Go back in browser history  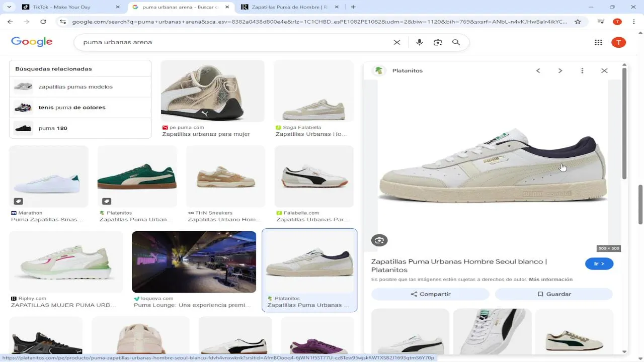(x=10, y=22)
